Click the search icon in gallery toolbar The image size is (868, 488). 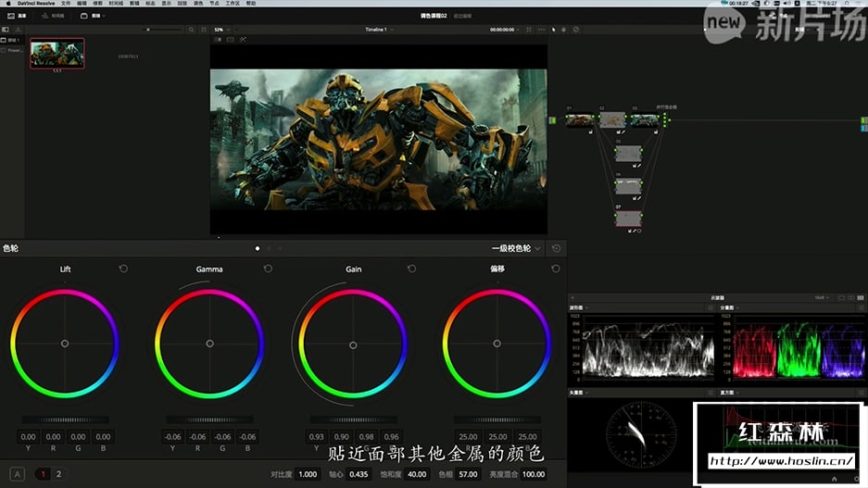pyautogui.click(x=191, y=30)
